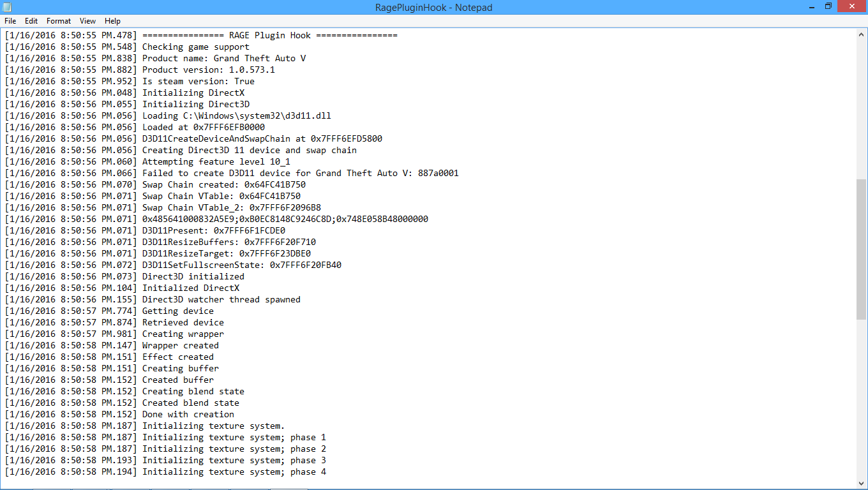Viewport: 868px width, 490px height.
Task: Click 'Initializing texture system; phase 3' line
Action: 165,460
